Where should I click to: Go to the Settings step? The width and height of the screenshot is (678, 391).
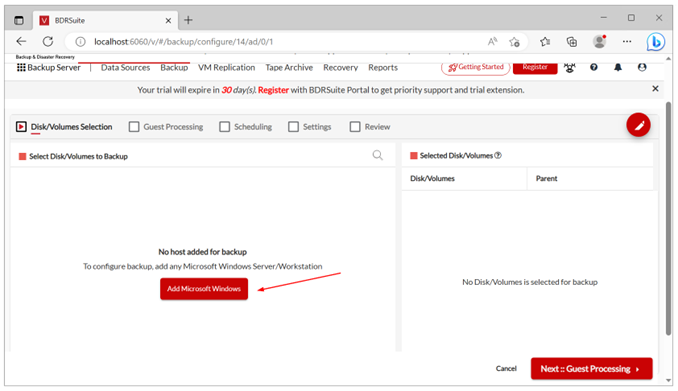point(310,127)
